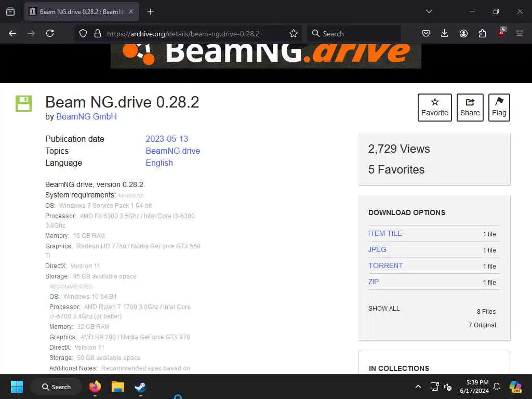Open Firefox from the taskbar

[x=95, y=387]
